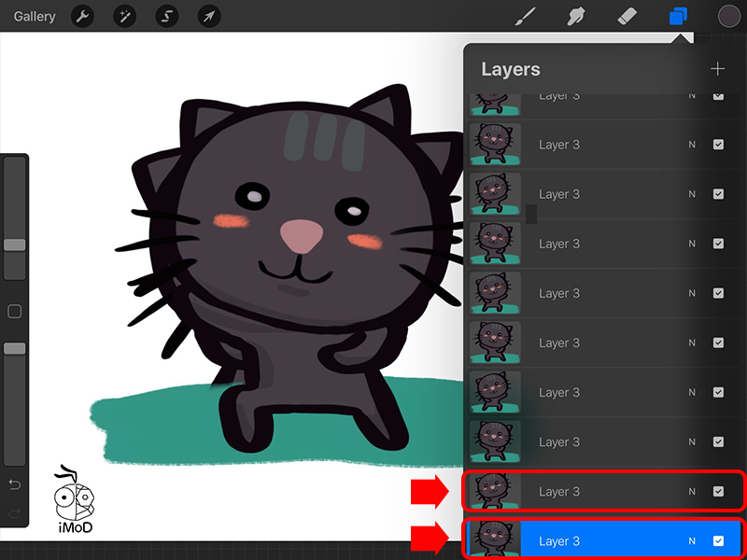Image resolution: width=747 pixels, height=560 pixels.
Task: Open the Adjustments magic wand menu
Action: (x=124, y=17)
